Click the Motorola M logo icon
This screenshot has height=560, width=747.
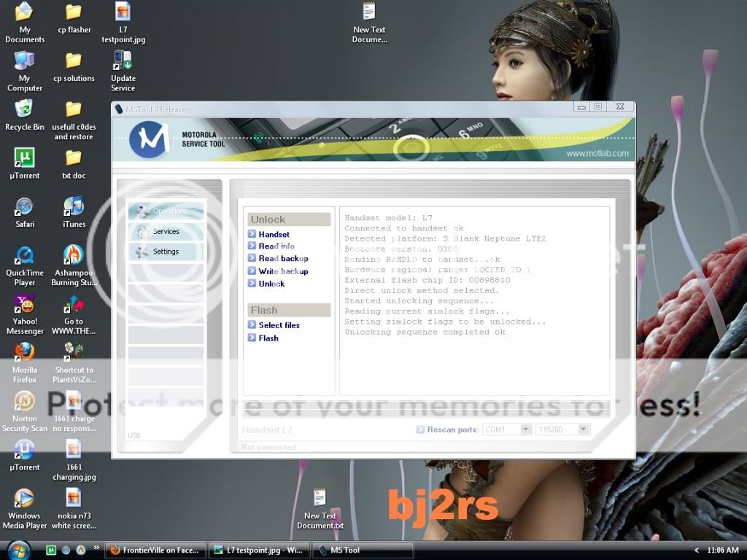click(150, 139)
